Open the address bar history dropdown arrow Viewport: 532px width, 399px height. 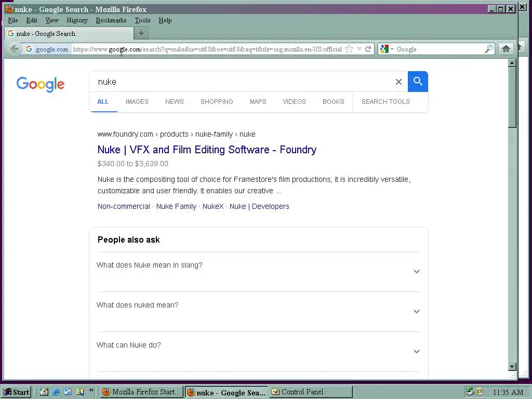pos(360,49)
